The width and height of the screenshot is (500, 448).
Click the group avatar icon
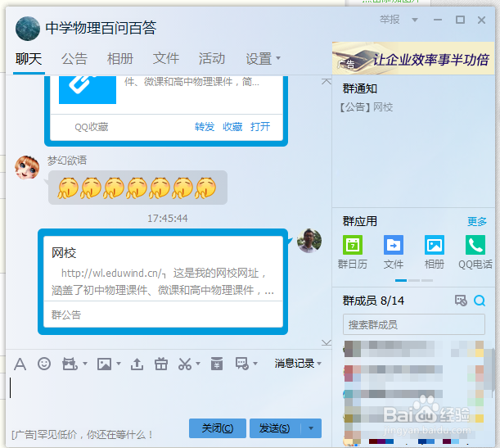(x=28, y=29)
